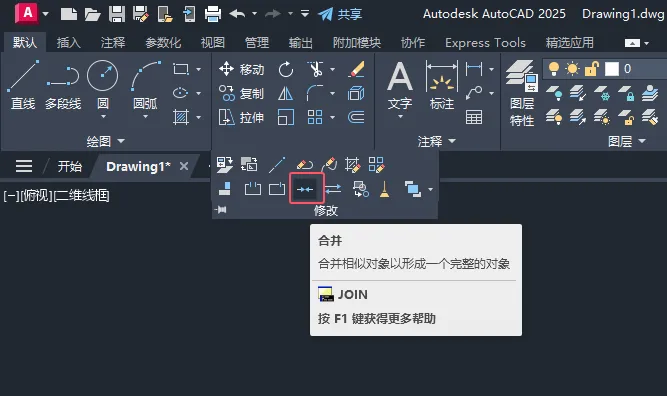Viewport: 667px width, 396px height.
Task: Click the Share (共享) button
Action: (340, 14)
